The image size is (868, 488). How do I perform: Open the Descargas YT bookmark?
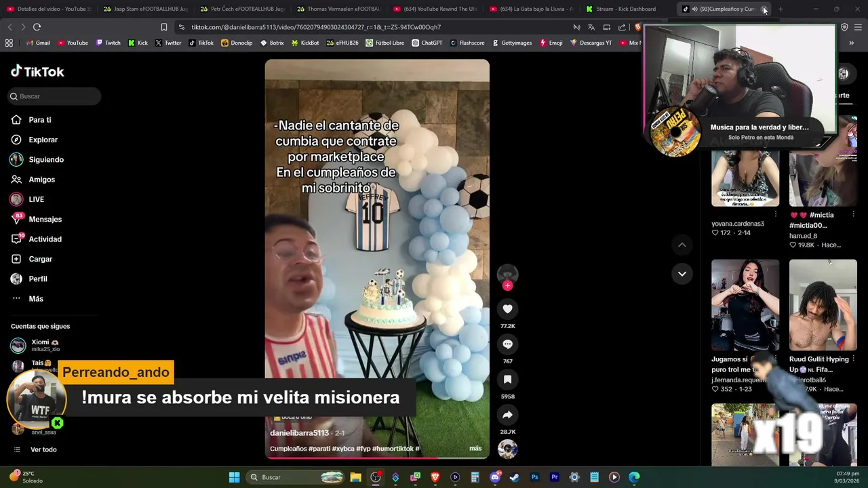(591, 43)
